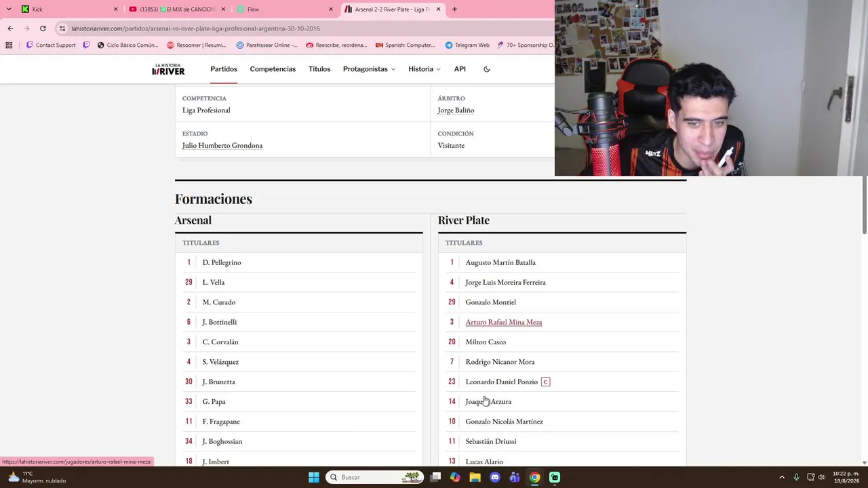Open a new browser tab

[454, 9]
